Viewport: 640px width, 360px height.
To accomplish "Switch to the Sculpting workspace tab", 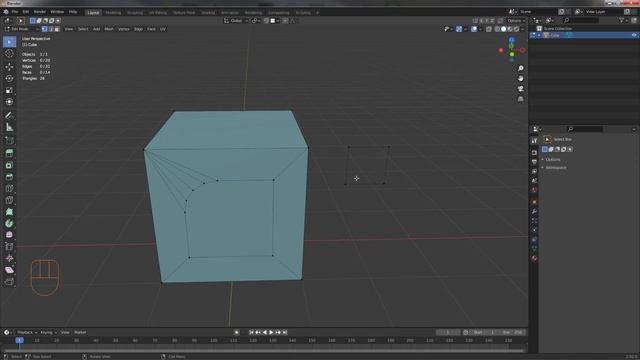I will pos(135,13).
